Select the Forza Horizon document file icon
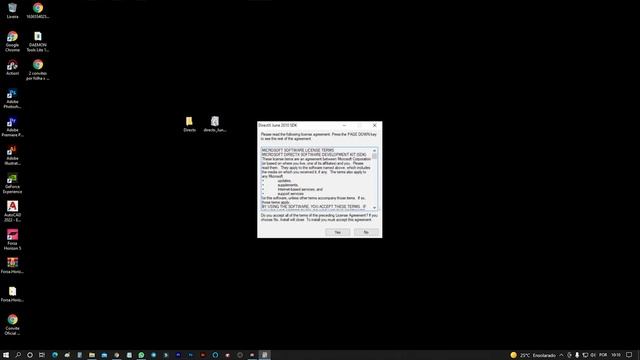640x360 pixels. coord(12,294)
